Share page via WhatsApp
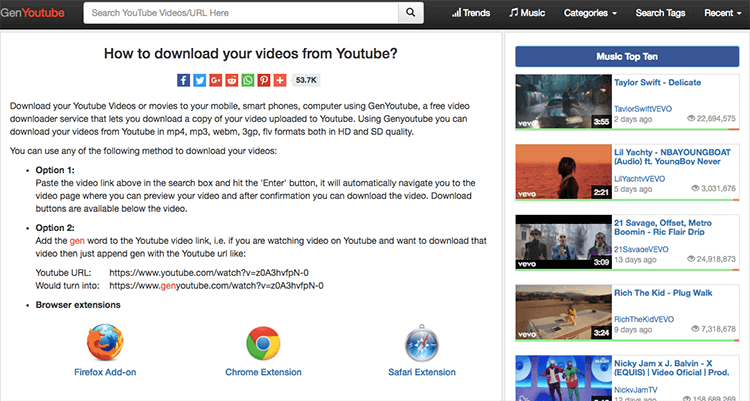Viewport: 750px width, 401px height. (248, 80)
